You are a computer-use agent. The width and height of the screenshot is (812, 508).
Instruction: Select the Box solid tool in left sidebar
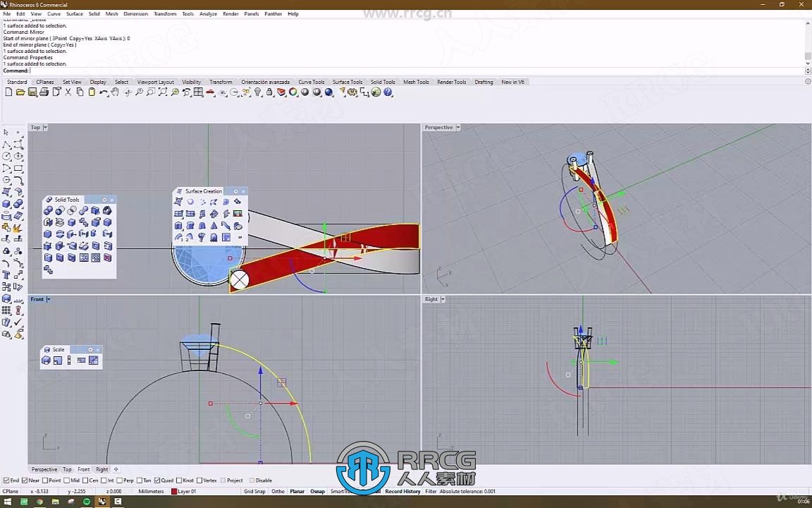pos(6,204)
